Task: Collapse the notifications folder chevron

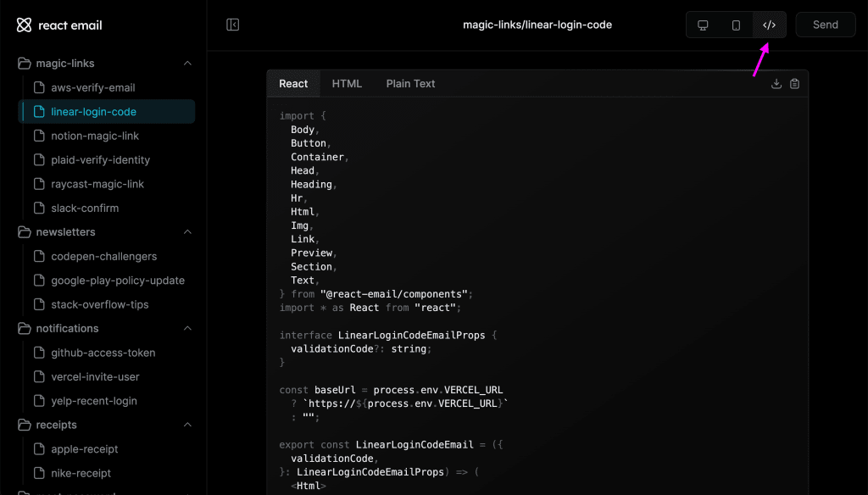Action: 187,328
